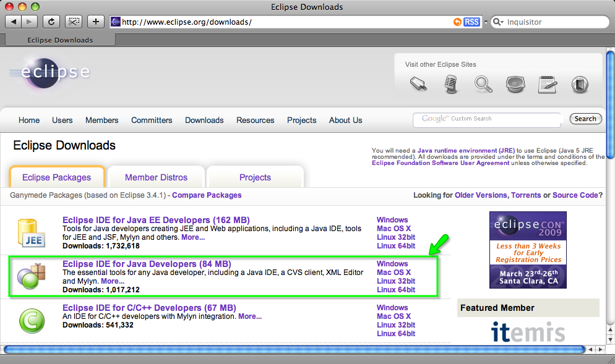Switch to the Member Distros tab

click(156, 177)
